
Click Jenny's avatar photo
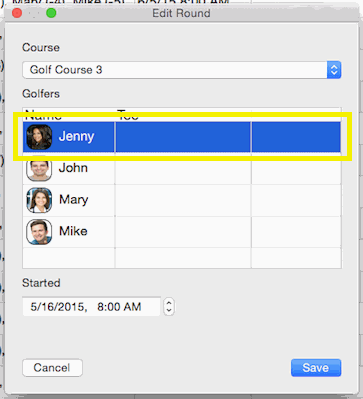point(39,137)
